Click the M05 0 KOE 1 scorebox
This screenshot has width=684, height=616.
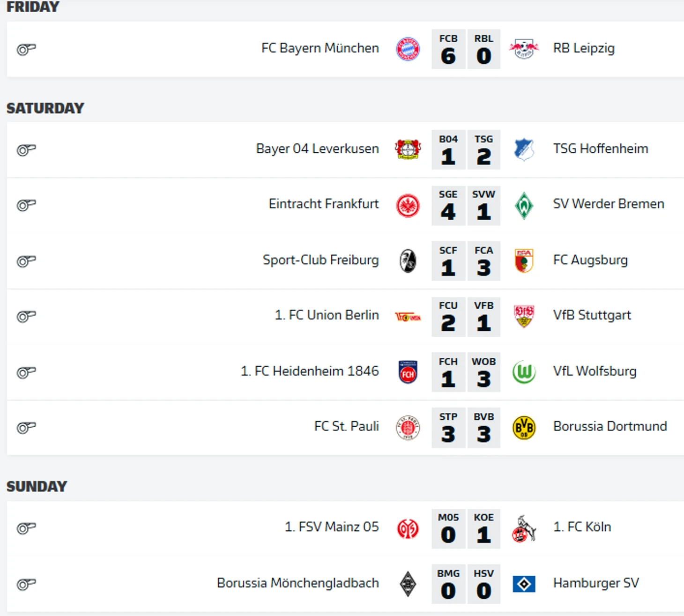coord(466,529)
